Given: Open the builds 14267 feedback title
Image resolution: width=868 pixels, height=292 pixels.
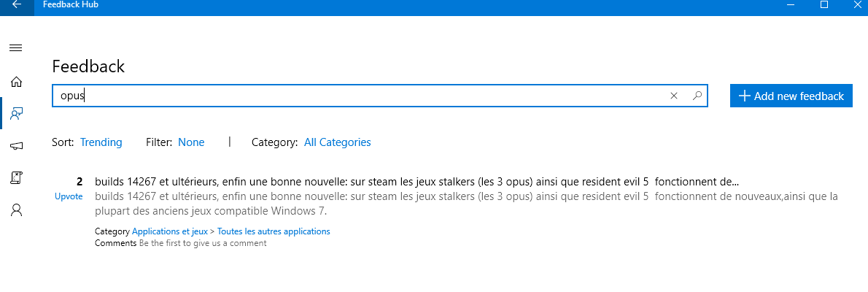Looking at the screenshot, I should click(416, 181).
